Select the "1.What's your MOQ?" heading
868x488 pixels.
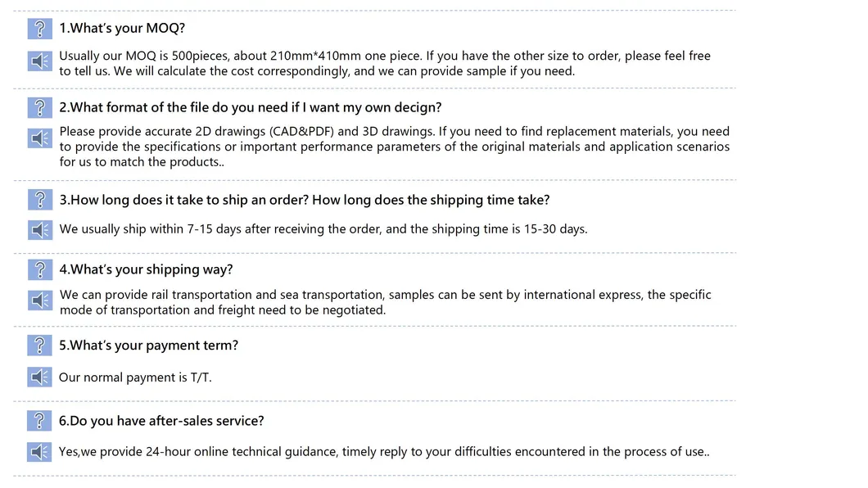coord(122,29)
